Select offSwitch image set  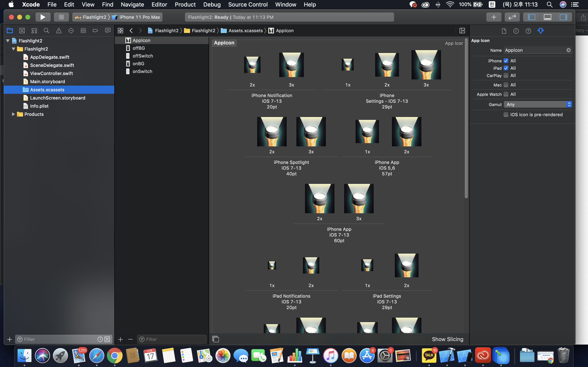click(143, 56)
